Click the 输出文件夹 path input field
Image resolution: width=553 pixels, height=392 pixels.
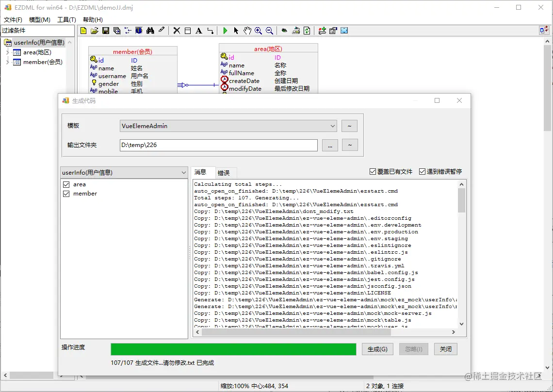(x=219, y=145)
